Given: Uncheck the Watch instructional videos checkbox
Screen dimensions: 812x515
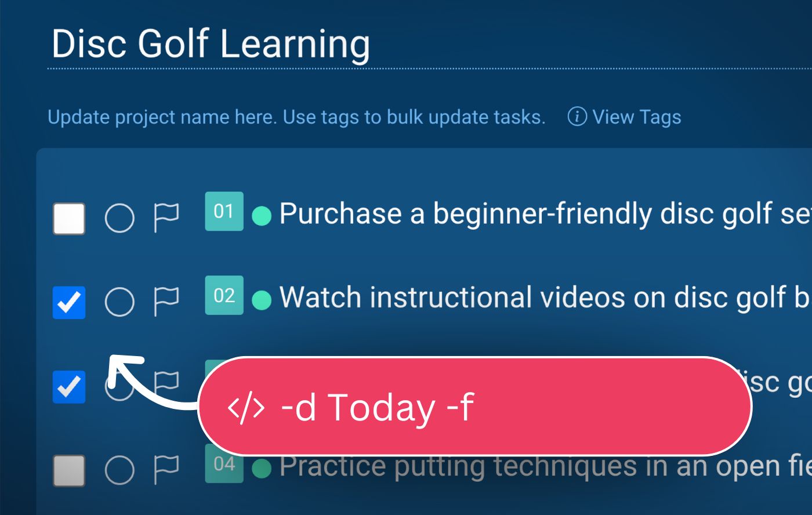Looking at the screenshot, I should (69, 302).
